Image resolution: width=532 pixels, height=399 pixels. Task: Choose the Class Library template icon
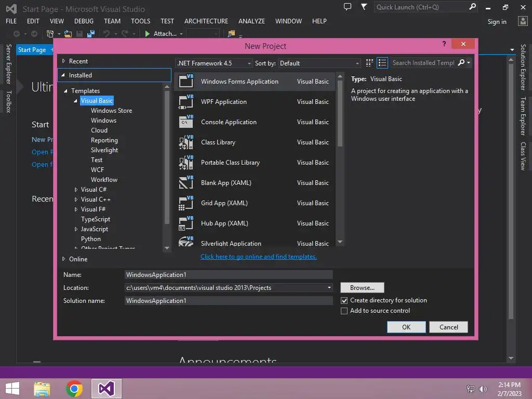coord(186,142)
